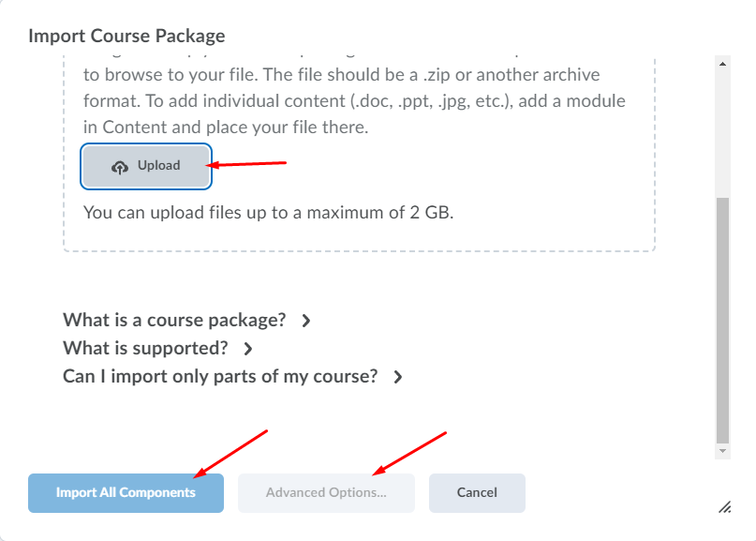Click chevron beside "What is supported?"
The width and height of the screenshot is (756, 541).
point(248,349)
